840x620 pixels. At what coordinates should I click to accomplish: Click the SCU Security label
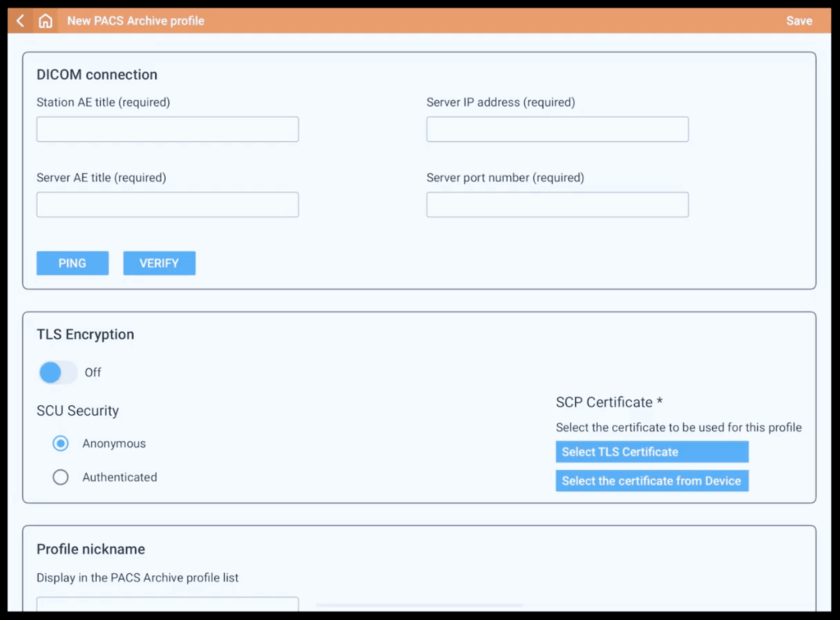tap(78, 410)
